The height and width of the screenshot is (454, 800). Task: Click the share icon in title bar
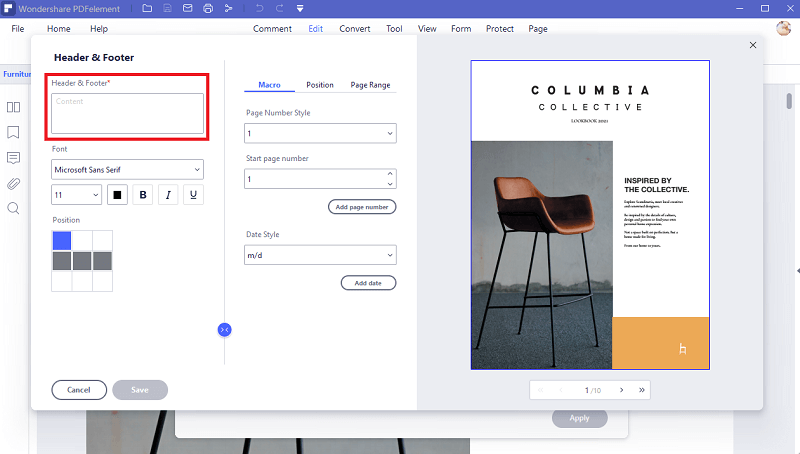pyautogui.click(x=229, y=8)
